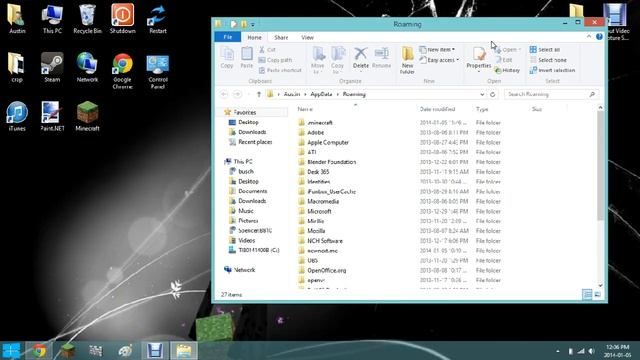Click the Back navigation arrow
Image resolution: width=640 pixels, height=360 pixels.
tap(224, 94)
